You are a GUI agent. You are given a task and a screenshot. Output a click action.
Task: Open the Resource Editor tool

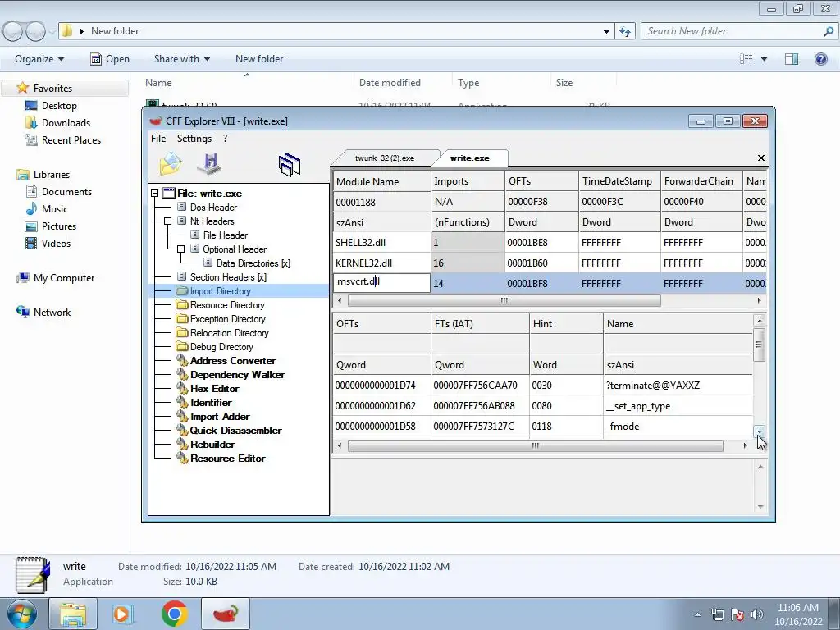(x=228, y=458)
